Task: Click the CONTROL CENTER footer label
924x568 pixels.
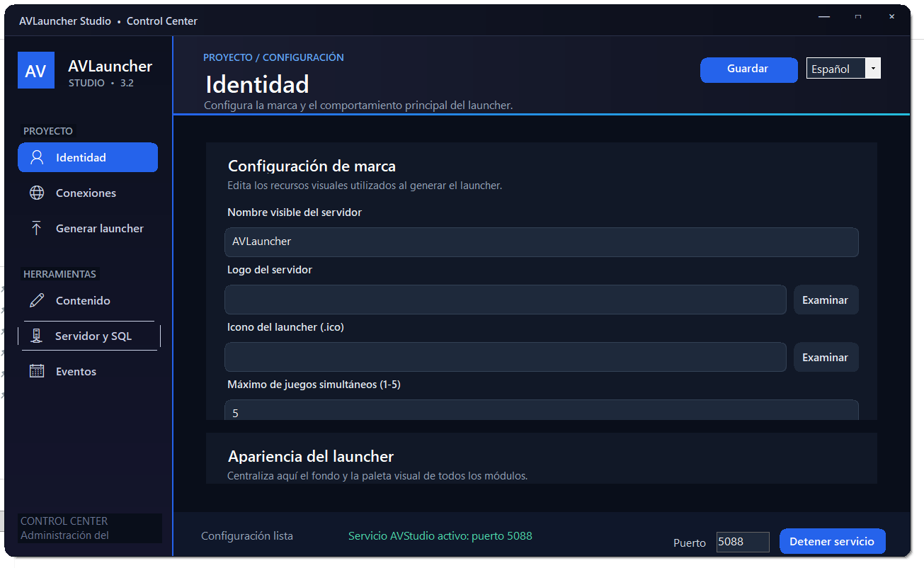Action: point(64,521)
